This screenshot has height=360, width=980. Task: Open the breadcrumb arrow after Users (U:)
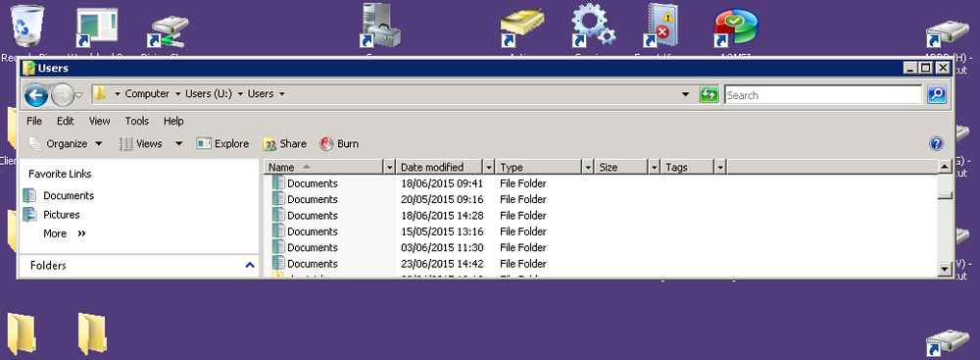(240, 94)
